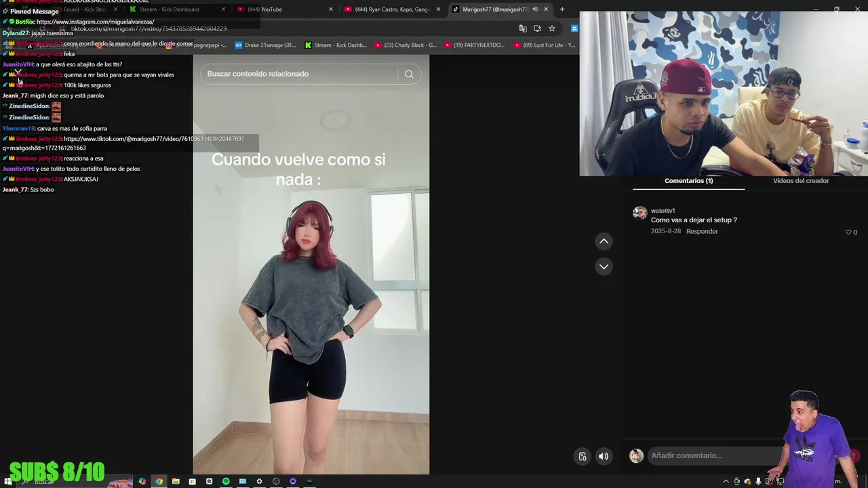Click the search magnifier icon in TikTok

click(x=409, y=74)
